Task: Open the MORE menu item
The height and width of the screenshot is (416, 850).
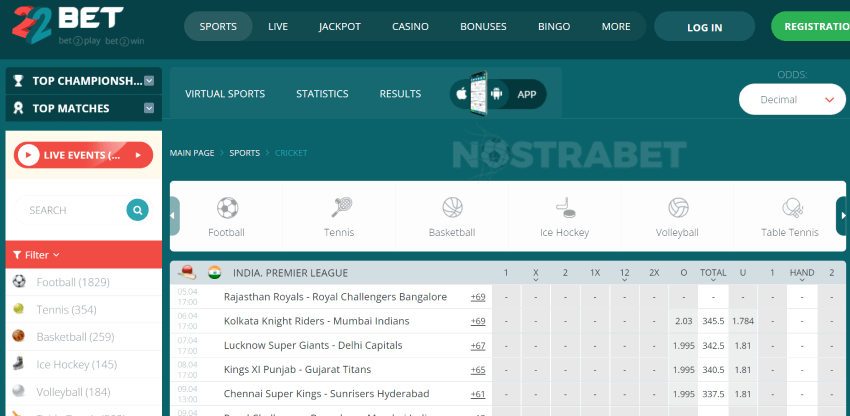Action: click(616, 27)
